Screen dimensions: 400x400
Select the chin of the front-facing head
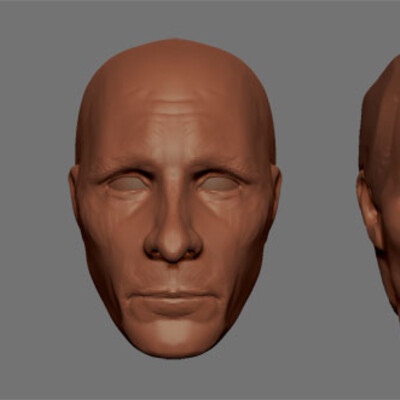point(173,338)
